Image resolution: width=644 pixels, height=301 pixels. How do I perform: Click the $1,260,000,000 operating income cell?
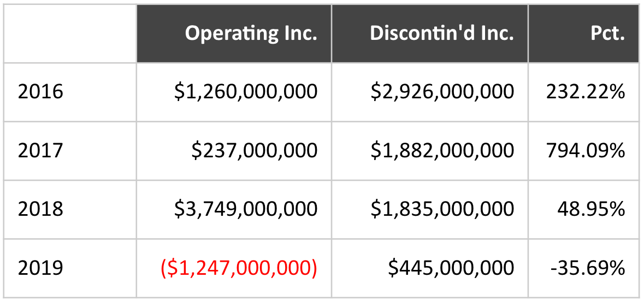pyautogui.click(x=246, y=92)
